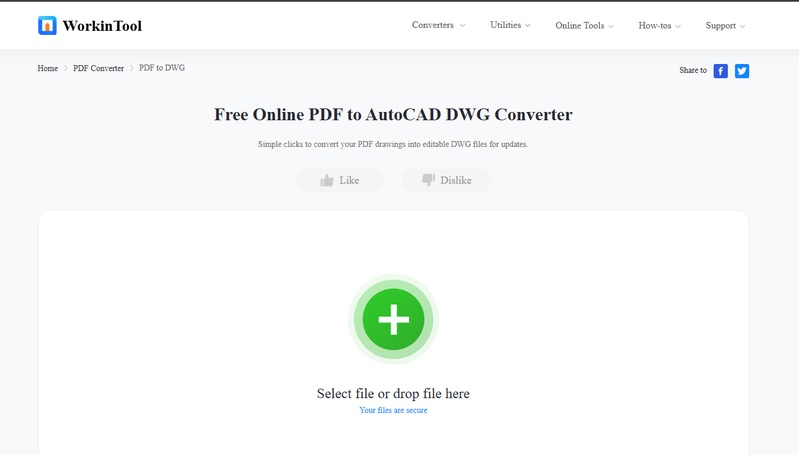Open the Utilities menu
Image resolution: width=799 pixels, height=455 pixels.
coord(510,25)
